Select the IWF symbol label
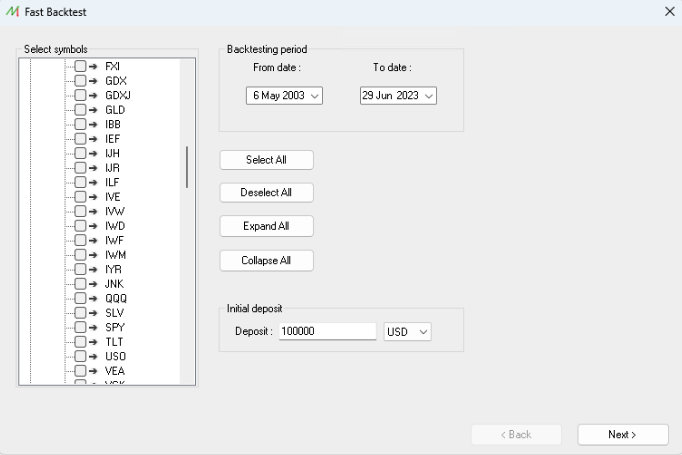Viewport: 682px width, 455px height. click(114, 240)
